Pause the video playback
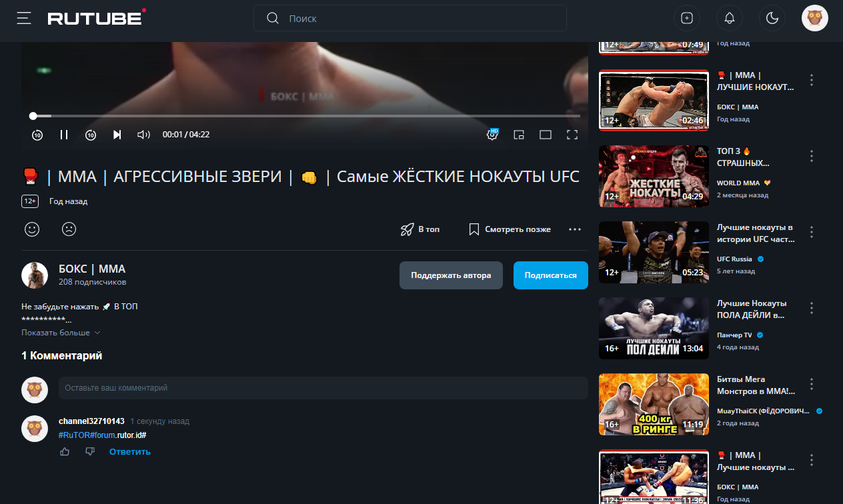 (x=64, y=135)
